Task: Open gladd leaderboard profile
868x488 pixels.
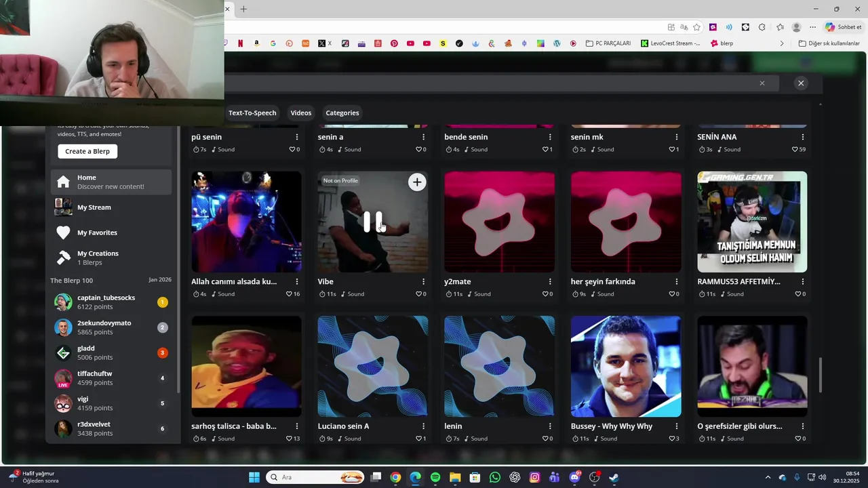Action: click(111, 352)
